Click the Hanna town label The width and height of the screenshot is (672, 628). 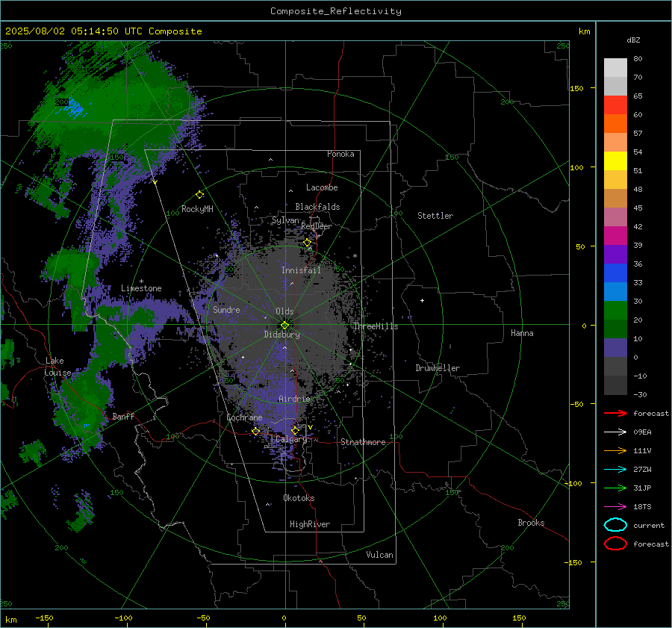tap(522, 333)
